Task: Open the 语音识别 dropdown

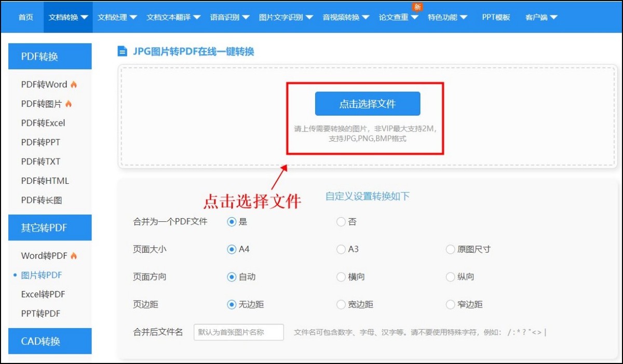Action: (x=226, y=16)
